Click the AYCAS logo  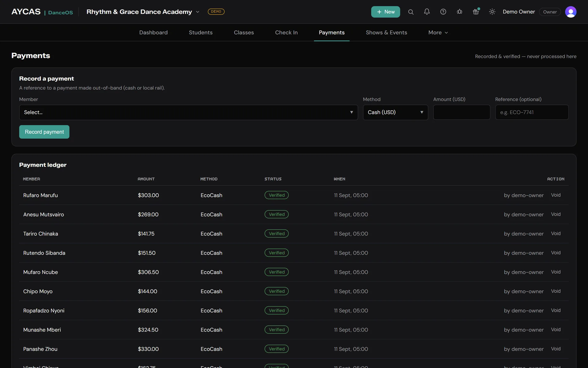coord(26,12)
